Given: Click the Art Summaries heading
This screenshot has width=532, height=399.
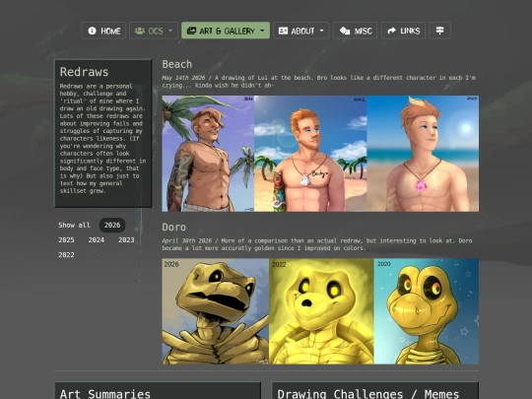Looking at the screenshot, I should pyautogui.click(x=105, y=393).
